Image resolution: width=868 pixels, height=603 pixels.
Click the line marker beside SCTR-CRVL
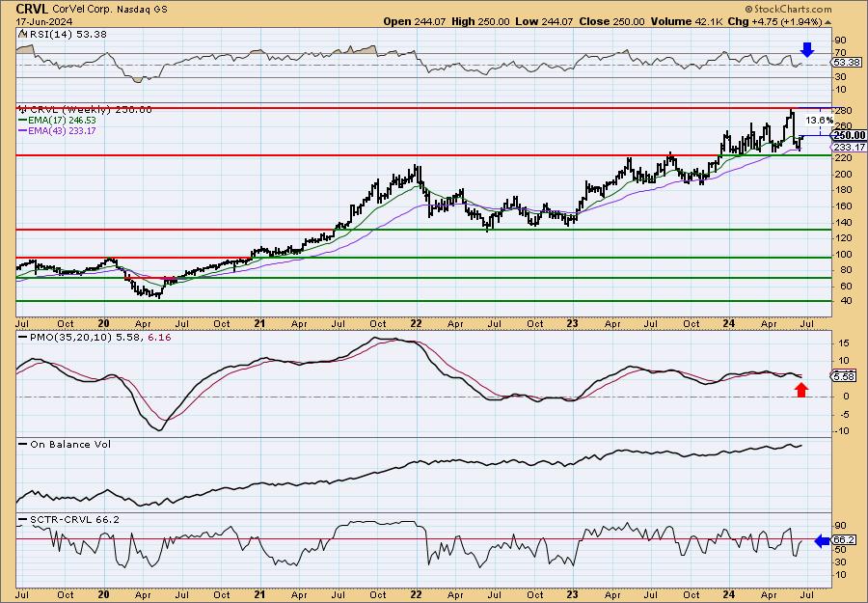[x=23, y=520]
